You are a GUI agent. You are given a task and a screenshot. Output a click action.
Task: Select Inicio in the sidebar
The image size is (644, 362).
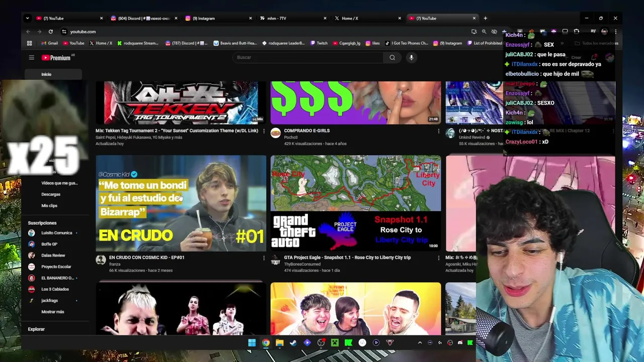point(54,74)
